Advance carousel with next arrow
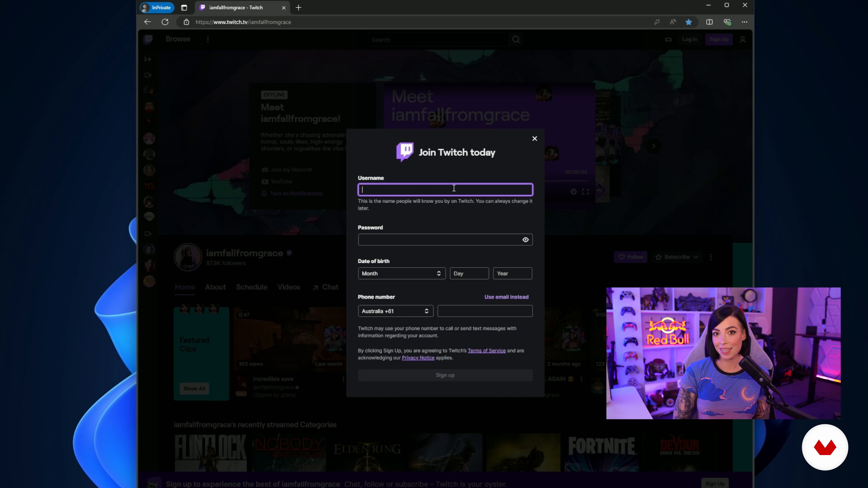868x488 pixels. (x=653, y=146)
